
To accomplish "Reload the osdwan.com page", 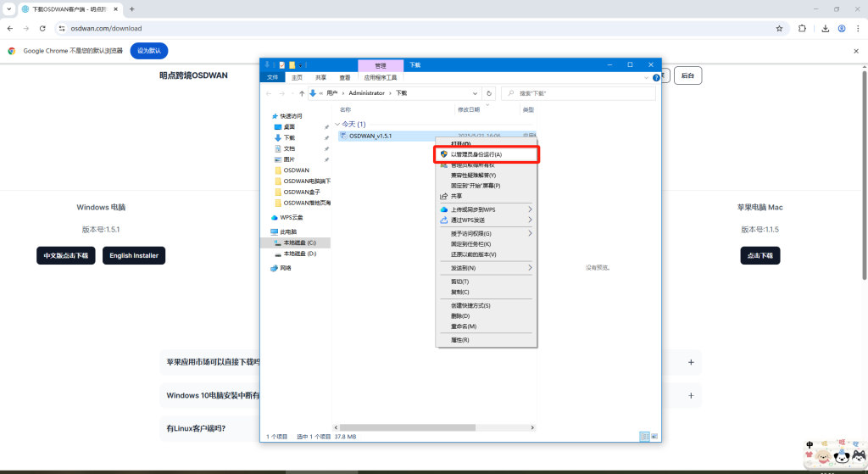I will (x=42, y=28).
